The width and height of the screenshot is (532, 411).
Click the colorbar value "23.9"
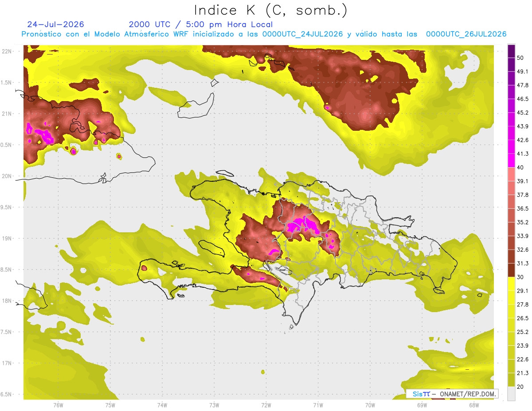coord(523,346)
